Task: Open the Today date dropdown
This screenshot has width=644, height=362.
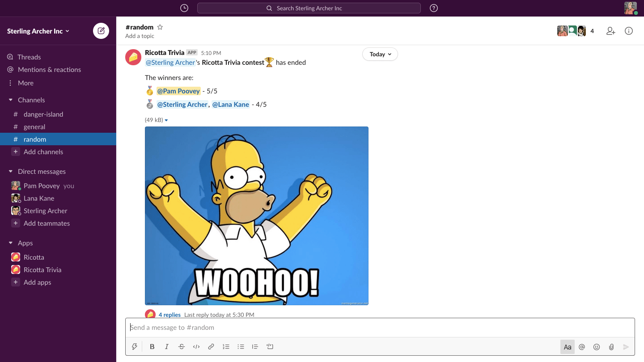Action: click(x=380, y=54)
